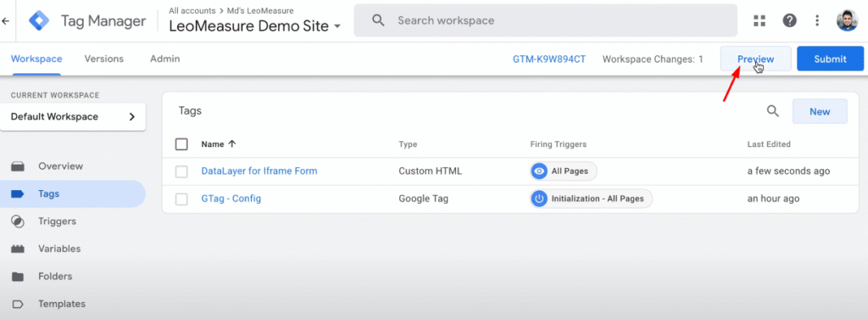Click the Initialization - All Pages trigger chip
Screen dimensions: 868x320
click(591, 199)
